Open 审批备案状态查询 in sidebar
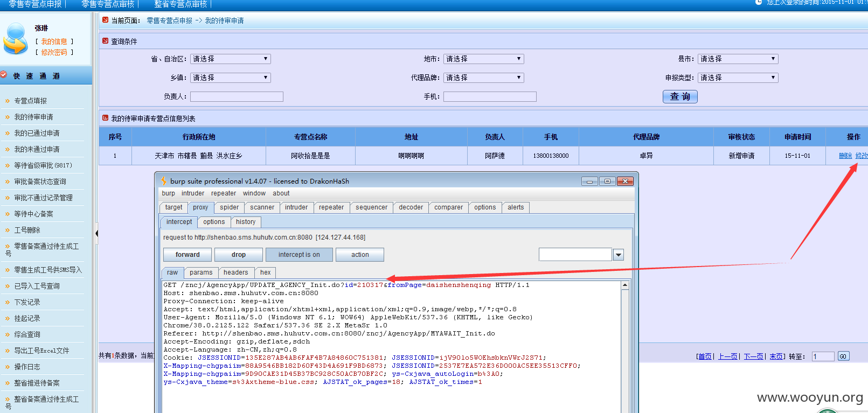Image resolution: width=868 pixels, height=413 pixels. pyautogui.click(x=40, y=181)
